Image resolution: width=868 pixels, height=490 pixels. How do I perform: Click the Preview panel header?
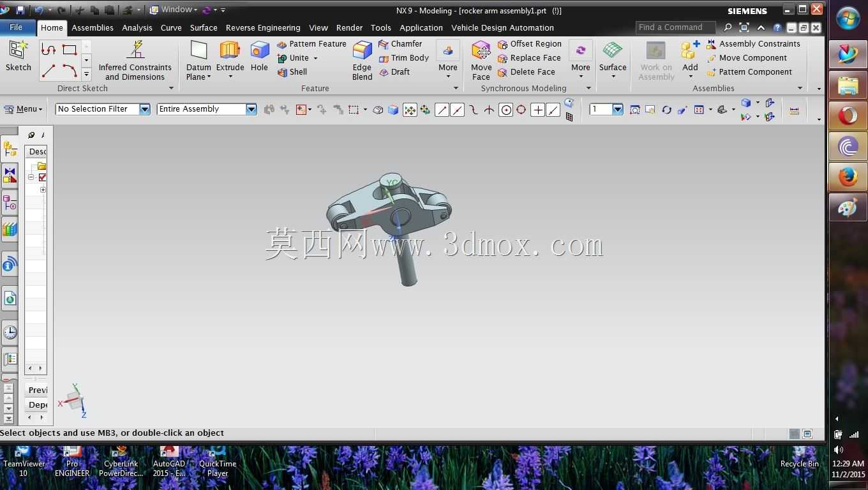pos(38,390)
